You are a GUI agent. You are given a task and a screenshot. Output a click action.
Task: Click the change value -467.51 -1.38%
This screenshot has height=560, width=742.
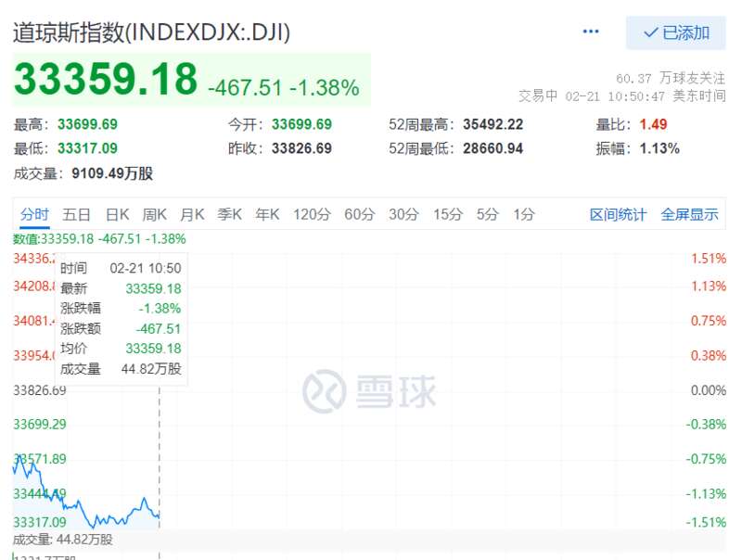[284, 88]
